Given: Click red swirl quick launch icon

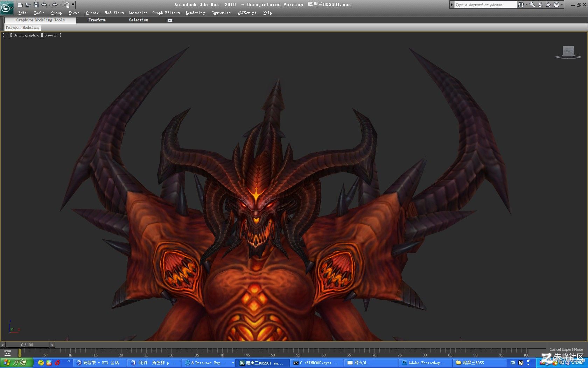Looking at the screenshot, I should pyautogui.click(x=57, y=363).
